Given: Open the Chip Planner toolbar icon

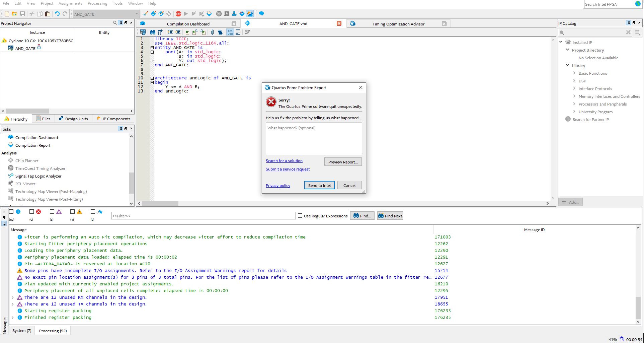Looking at the screenshot, I should 169,14.
